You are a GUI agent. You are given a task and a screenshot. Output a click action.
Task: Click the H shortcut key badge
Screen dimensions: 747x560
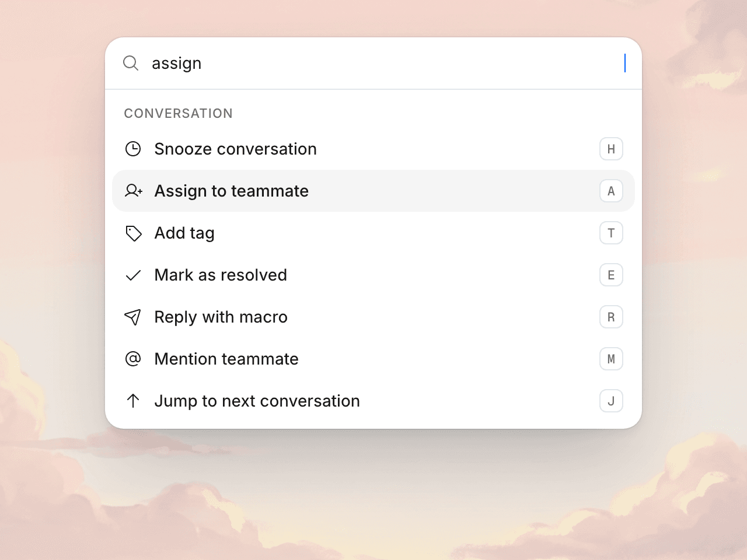(611, 149)
